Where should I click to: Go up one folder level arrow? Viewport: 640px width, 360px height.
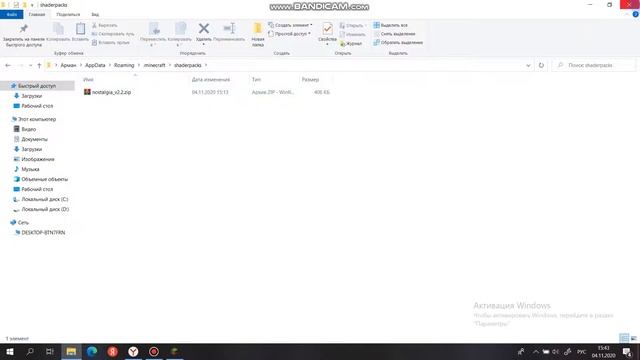[39, 65]
